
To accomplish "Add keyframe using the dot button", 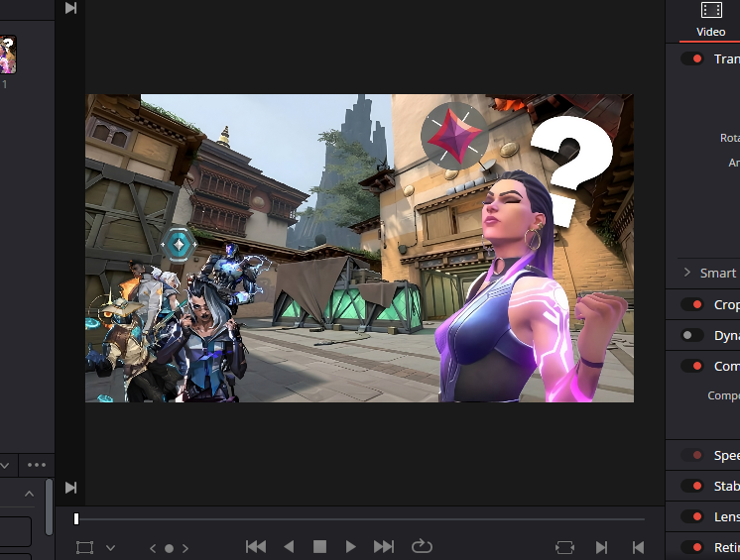I will click(x=169, y=548).
